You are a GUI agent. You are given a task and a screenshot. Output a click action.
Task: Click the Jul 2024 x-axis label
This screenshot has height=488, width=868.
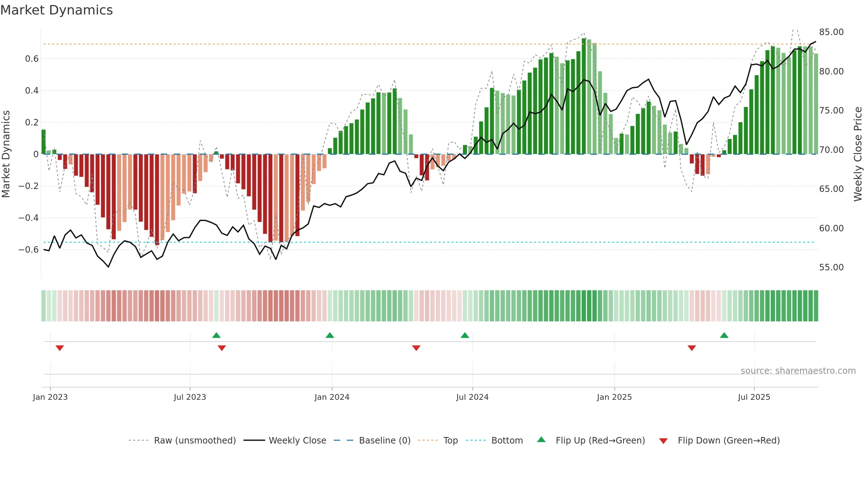[472, 397]
